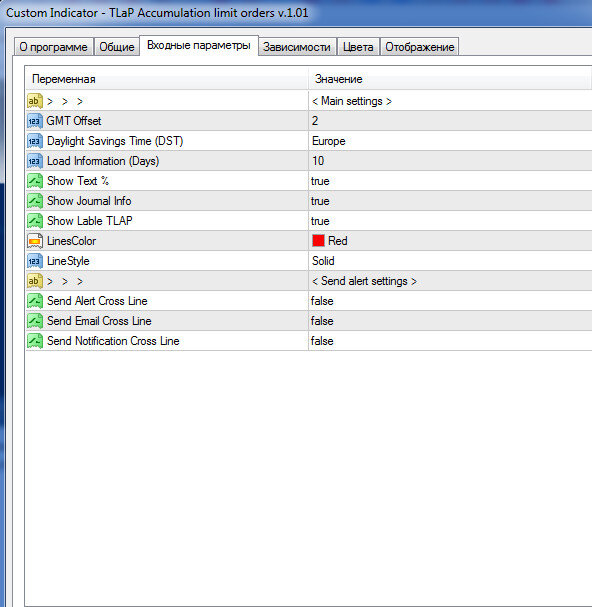Click the color type icon next to LinesColor
This screenshot has height=607, width=592.
pyautogui.click(x=34, y=241)
